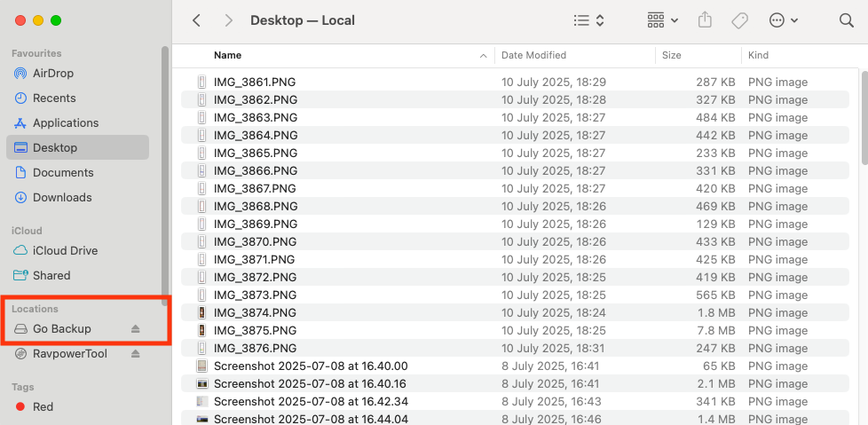Viewport: 868px width, 425px height.
Task: Eject the Go Backup drive
Action: tap(136, 328)
